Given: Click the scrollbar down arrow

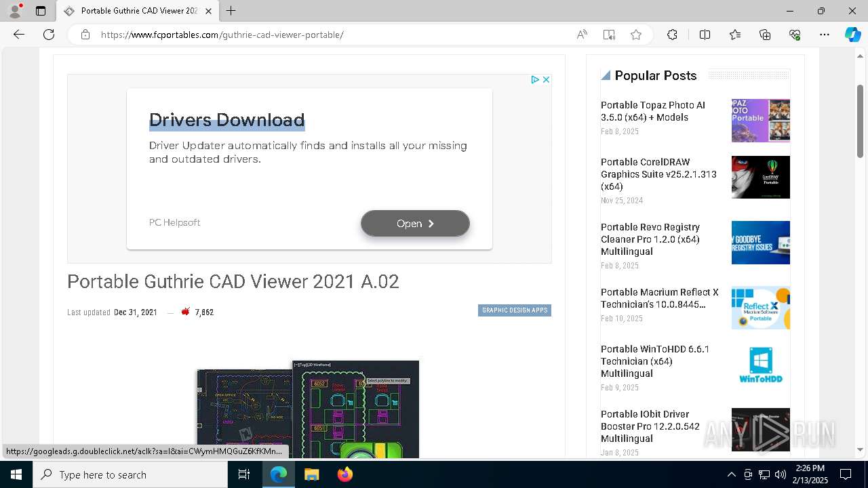Looking at the screenshot, I should pyautogui.click(x=860, y=449).
